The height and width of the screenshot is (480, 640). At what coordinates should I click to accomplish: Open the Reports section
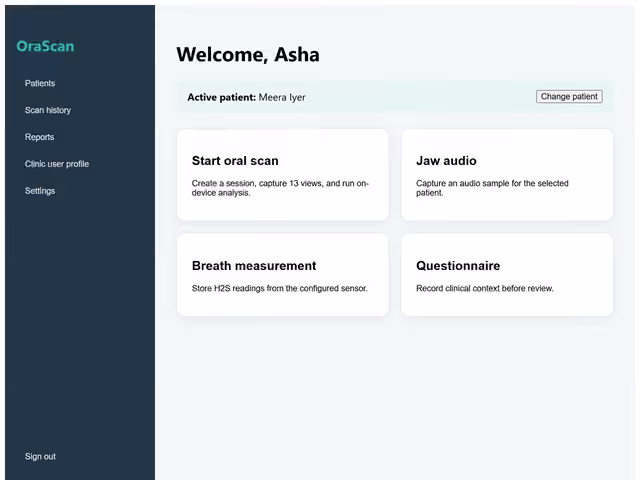tap(39, 137)
